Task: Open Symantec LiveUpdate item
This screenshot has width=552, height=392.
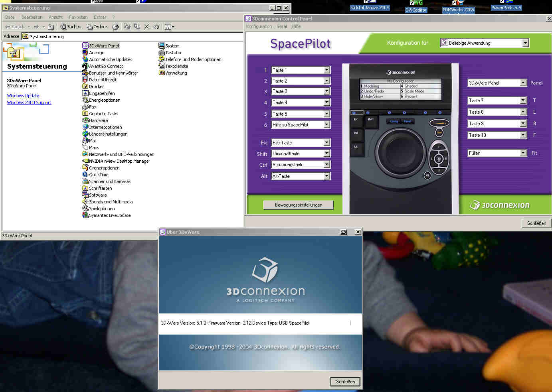Action: [107, 215]
